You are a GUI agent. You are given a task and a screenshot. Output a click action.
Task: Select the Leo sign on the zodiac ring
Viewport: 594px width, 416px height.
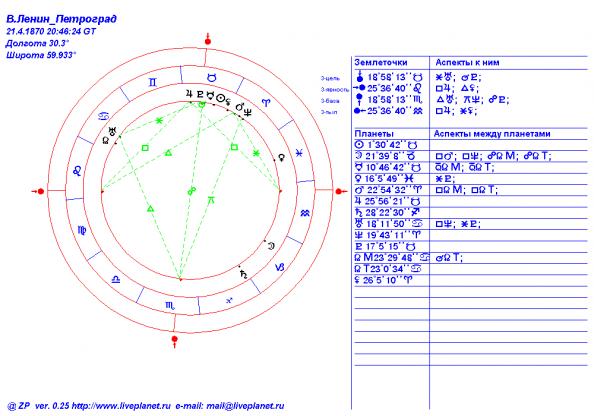[x=77, y=171]
